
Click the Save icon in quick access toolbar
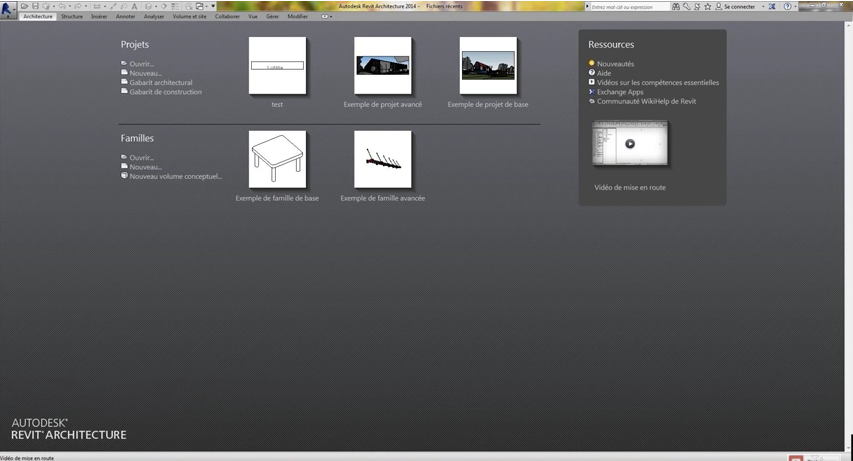[x=35, y=6]
